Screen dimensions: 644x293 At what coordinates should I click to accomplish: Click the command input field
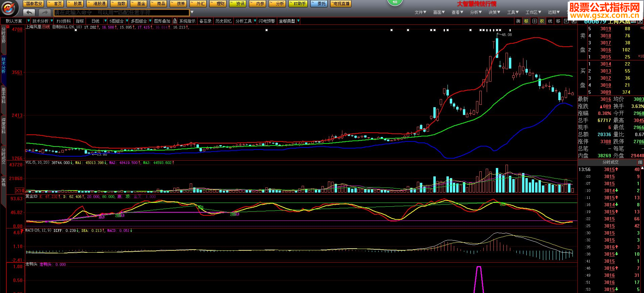click(x=121, y=12)
